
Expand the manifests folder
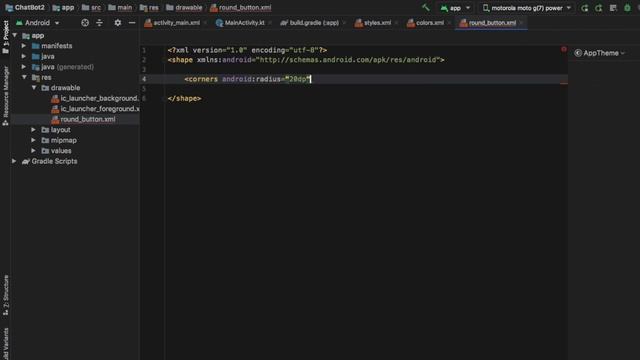[24, 46]
